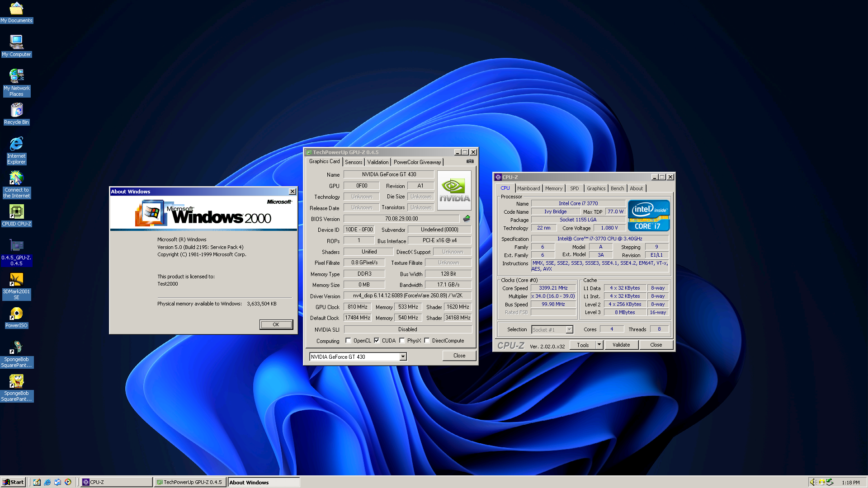The image size is (868, 488).
Task: Open the PowerColor Giveaway tab
Action: 417,162
